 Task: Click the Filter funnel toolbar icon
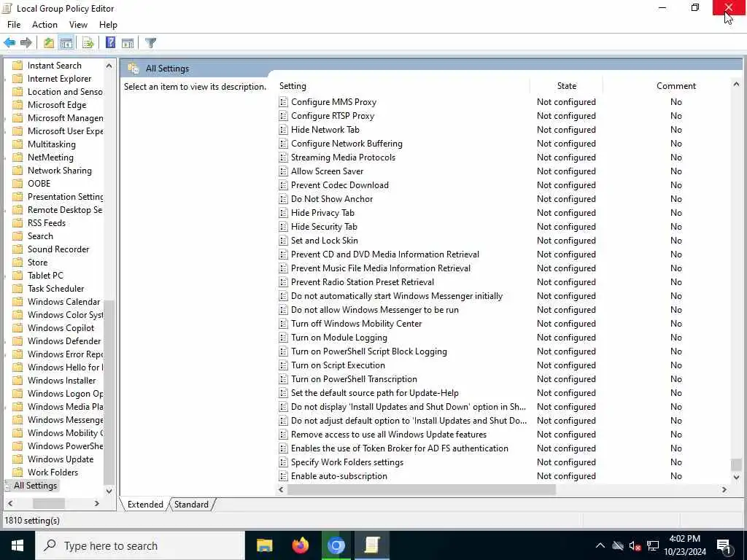point(150,43)
